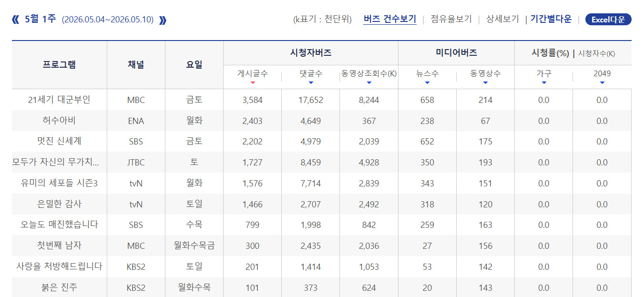Viewport: 644px width, 297px height.
Task: Click news count 658
Action: coord(427,100)
